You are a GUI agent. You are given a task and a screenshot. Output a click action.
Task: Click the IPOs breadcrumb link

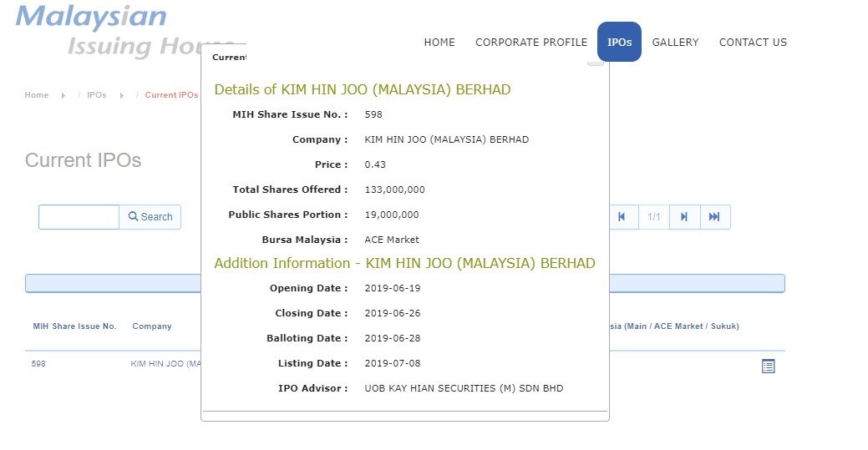pyautogui.click(x=96, y=94)
